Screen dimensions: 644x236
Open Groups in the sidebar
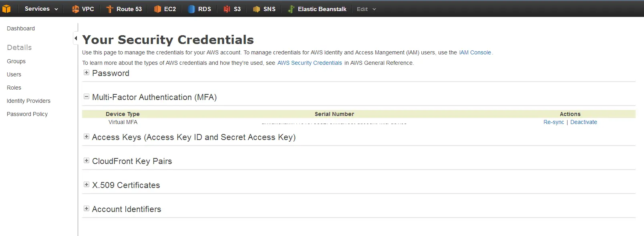point(16,61)
